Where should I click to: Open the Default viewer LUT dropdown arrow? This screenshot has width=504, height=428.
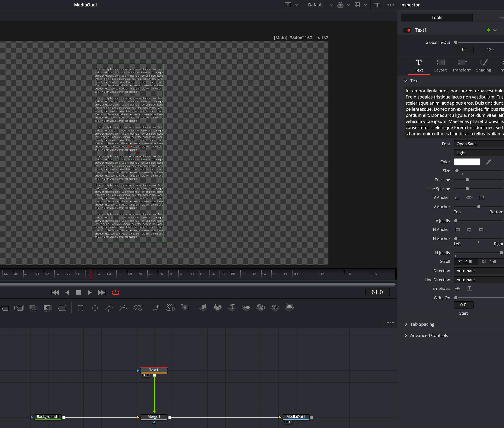pos(332,5)
